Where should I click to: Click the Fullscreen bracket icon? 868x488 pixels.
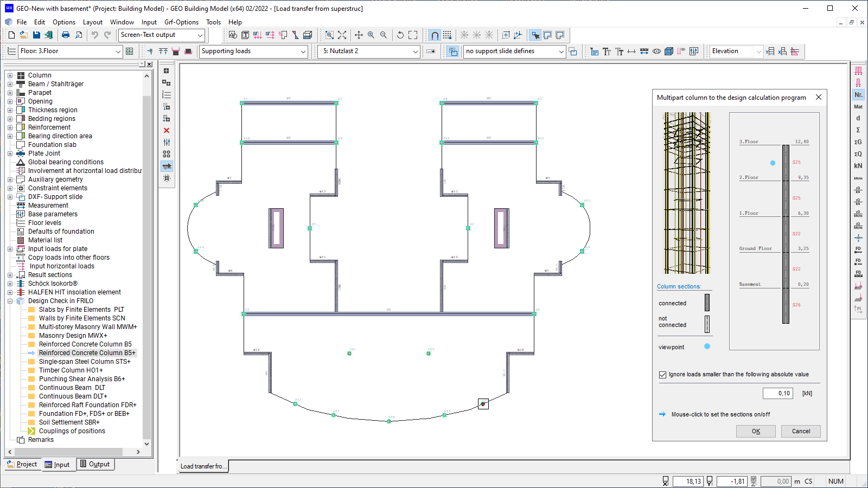pyautogui.click(x=413, y=35)
